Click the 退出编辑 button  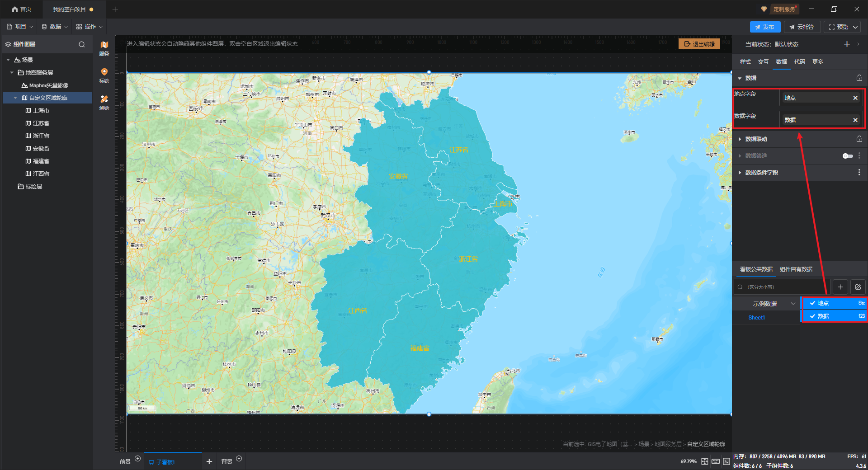coord(699,44)
